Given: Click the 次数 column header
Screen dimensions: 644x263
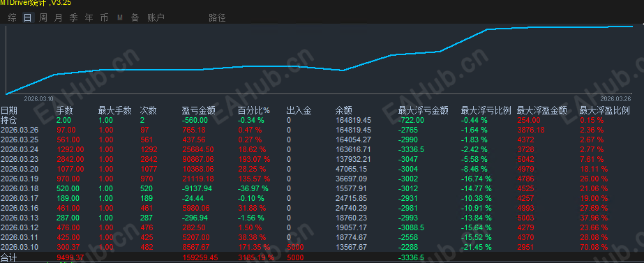Looking at the screenshot, I should [149, 110].
